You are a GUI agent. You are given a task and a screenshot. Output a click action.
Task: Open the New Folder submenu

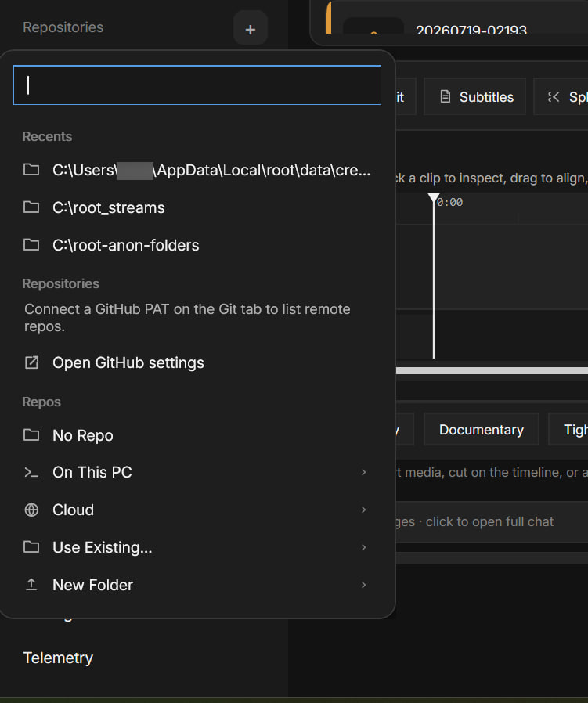(x=197, y=585)
